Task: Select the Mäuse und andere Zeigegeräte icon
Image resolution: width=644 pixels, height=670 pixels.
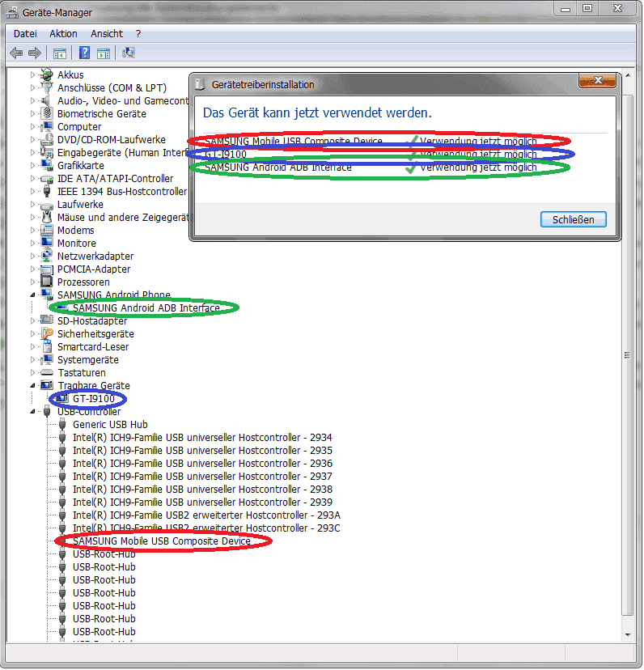Action: [x=47, y=217]
